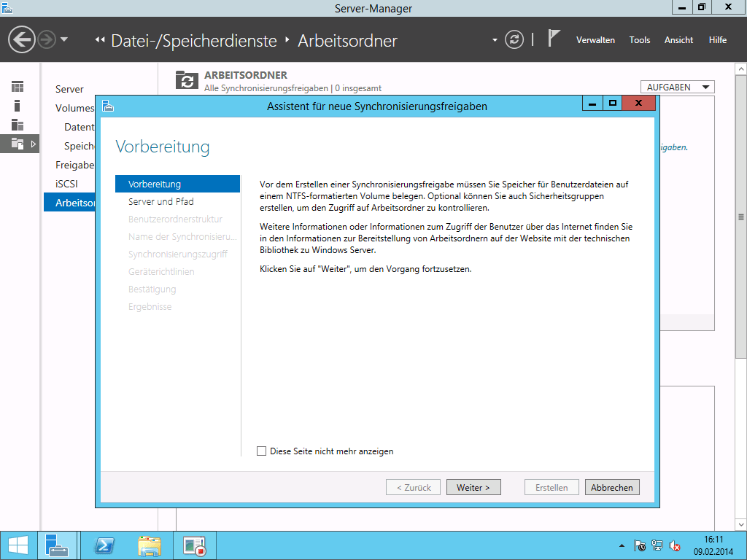
Task: Select the Dashboard icon in sidebar
Action: coord(18,87)
